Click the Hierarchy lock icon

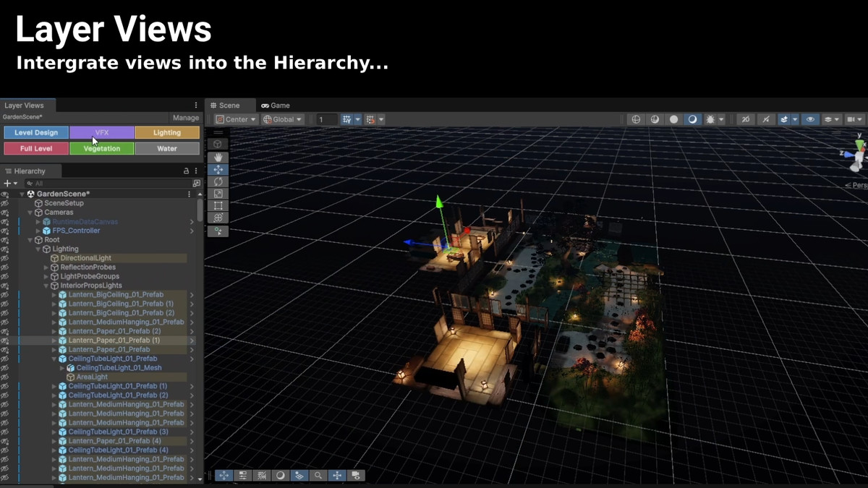[186, 171]
